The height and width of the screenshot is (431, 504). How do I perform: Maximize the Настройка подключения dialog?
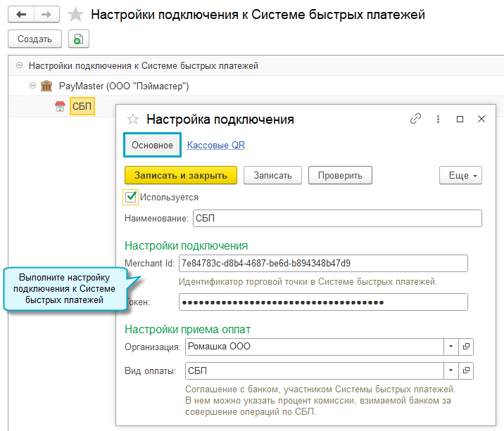(460, 119)
